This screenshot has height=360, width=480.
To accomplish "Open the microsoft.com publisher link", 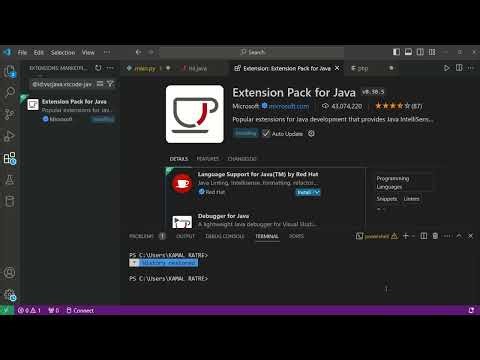I will click(289, 106).
